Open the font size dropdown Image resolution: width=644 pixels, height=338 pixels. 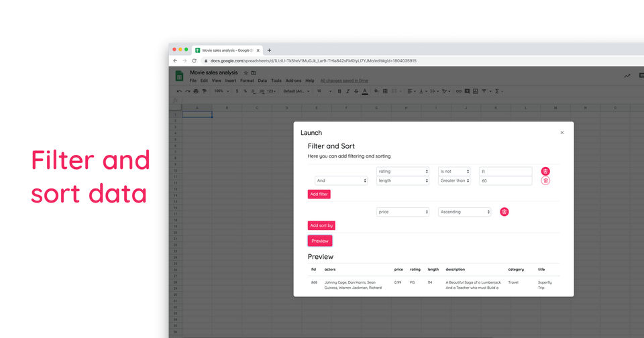(x=323, y=91)
